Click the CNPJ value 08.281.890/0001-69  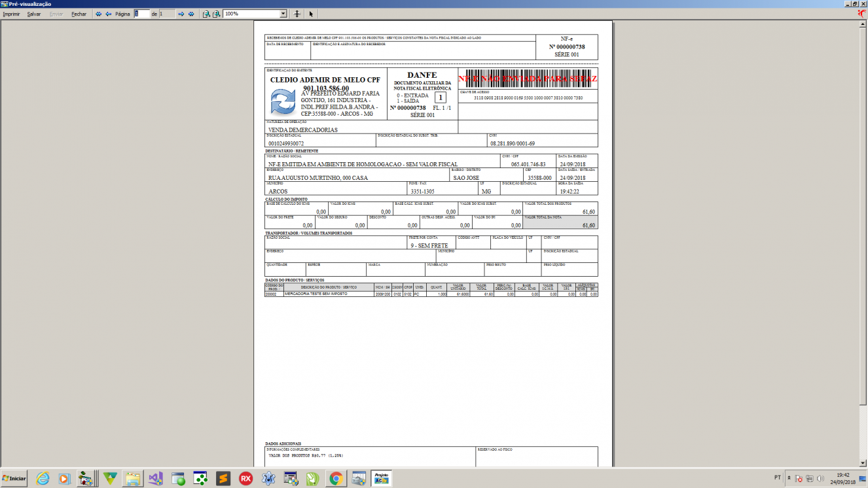coord(513,143)
